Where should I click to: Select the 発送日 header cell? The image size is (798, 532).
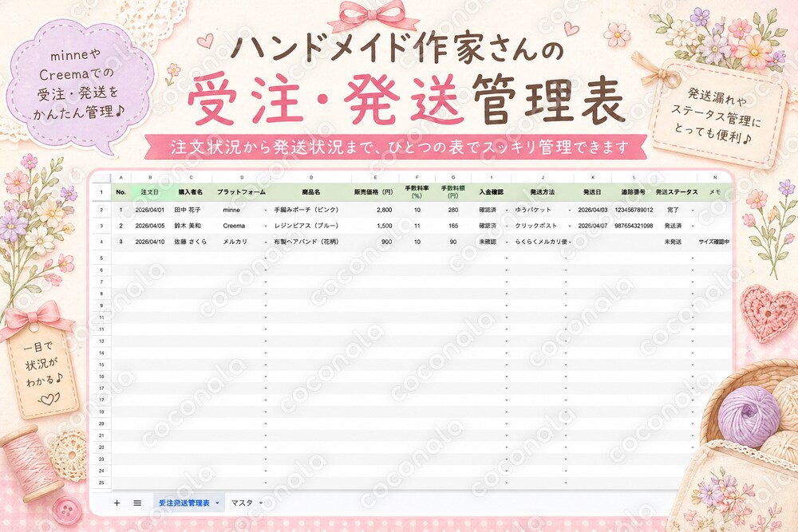(x=592, y=192)
